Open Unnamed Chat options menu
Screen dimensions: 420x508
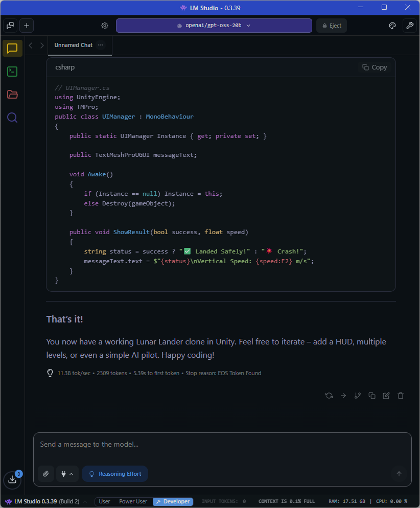[101, 45]
